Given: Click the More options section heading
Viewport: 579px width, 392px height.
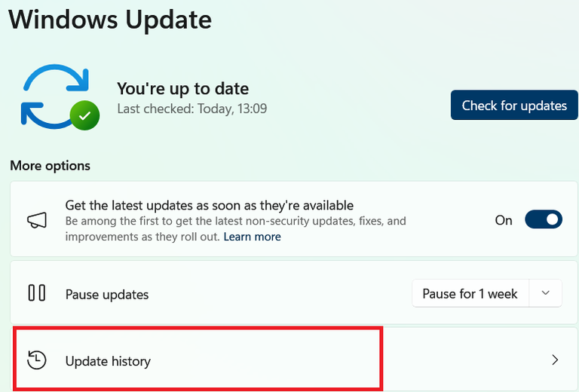Looking at the screenshot, I should point(50,166).
